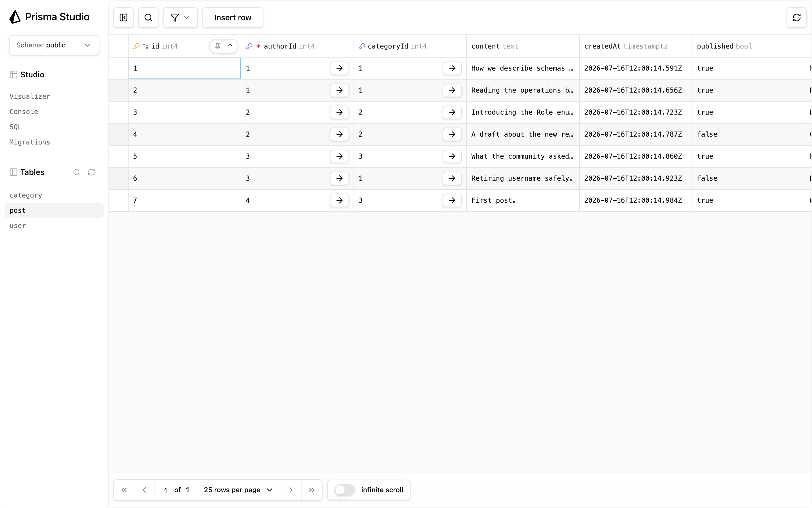Click the authorId column header
Screen dimensions: 812x508
tap(297, 46)
